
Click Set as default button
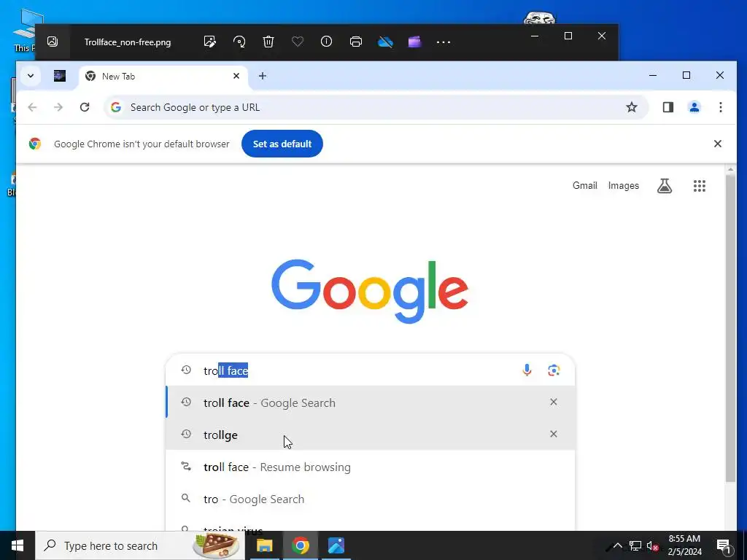282,144
